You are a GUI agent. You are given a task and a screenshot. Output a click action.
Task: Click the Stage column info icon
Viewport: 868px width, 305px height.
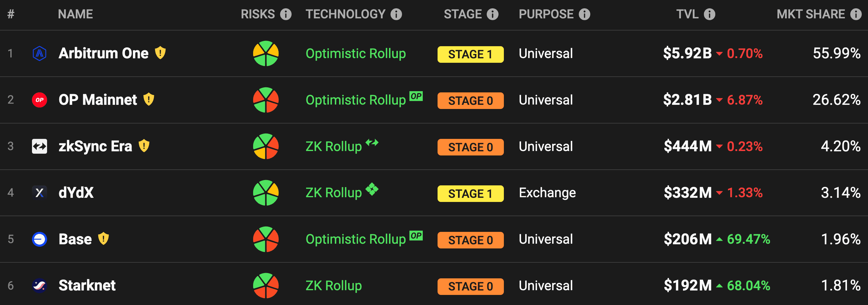pyautogui.click(x=492, y=14)
